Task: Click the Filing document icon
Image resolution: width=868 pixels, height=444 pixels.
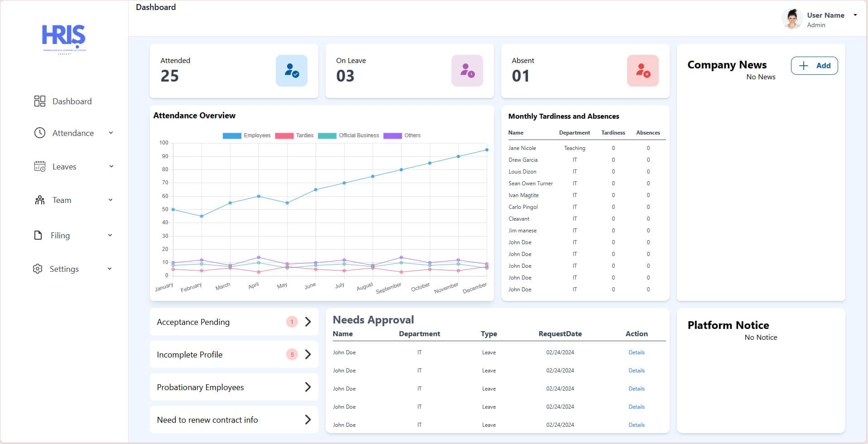Action: pyautogui.click(x=38, y=235)
